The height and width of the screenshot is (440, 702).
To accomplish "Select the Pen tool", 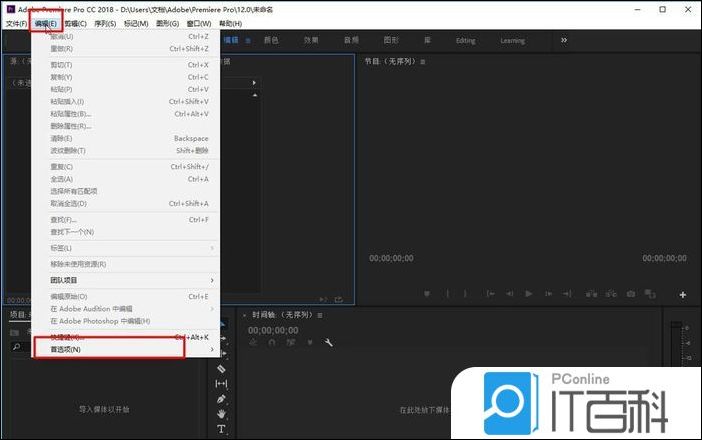I will 221,399.
